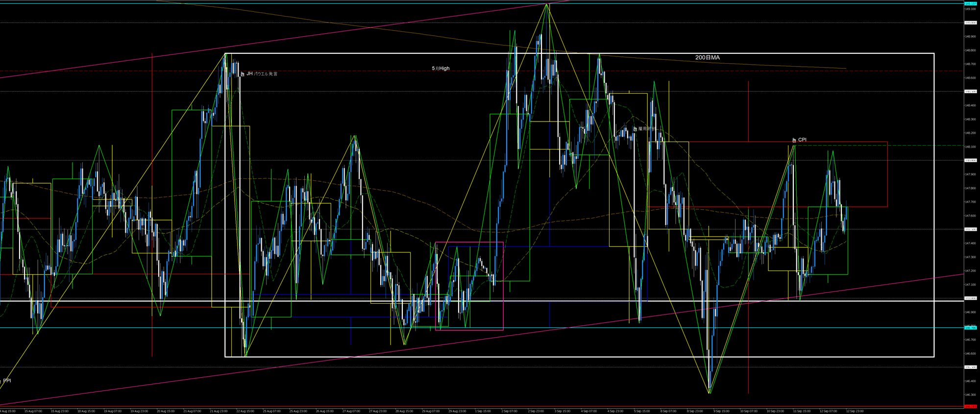Click the red price tag at axis bottom
Viewport: 980px width, 414px height.
tap(970, 407)
